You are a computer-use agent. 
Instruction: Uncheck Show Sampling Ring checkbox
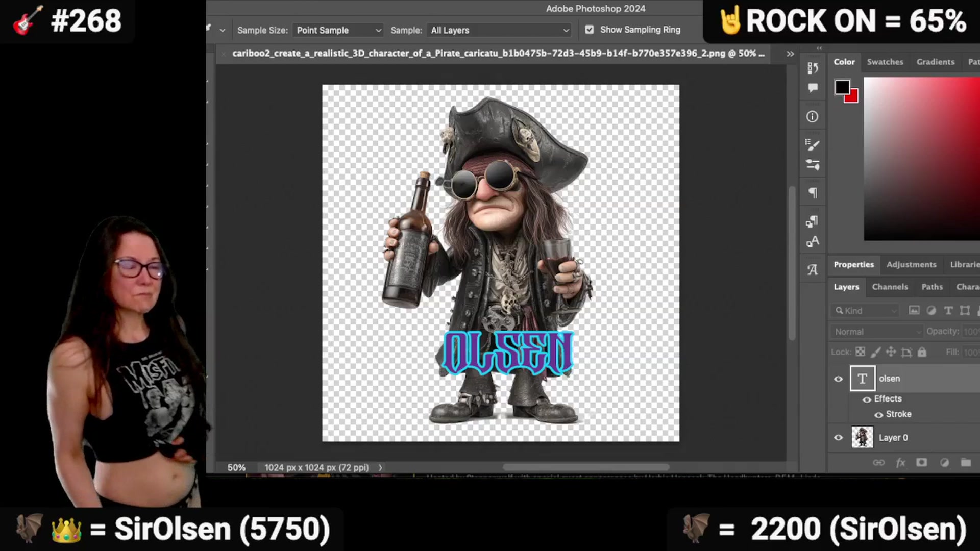point(590,30)
